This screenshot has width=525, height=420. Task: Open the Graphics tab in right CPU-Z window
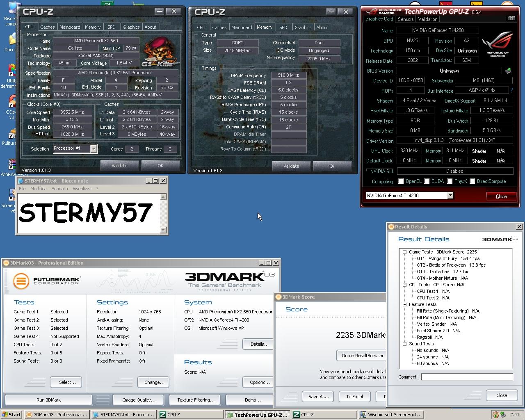303,27
